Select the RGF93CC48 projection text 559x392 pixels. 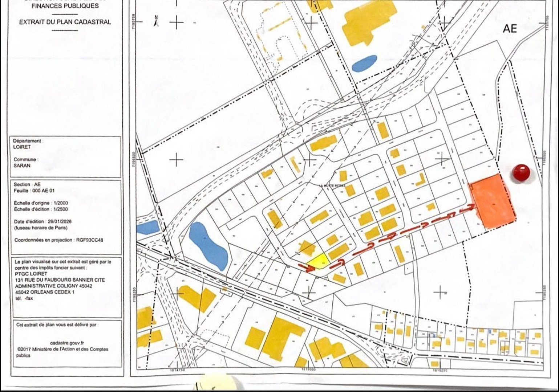(x=89, y=240)
